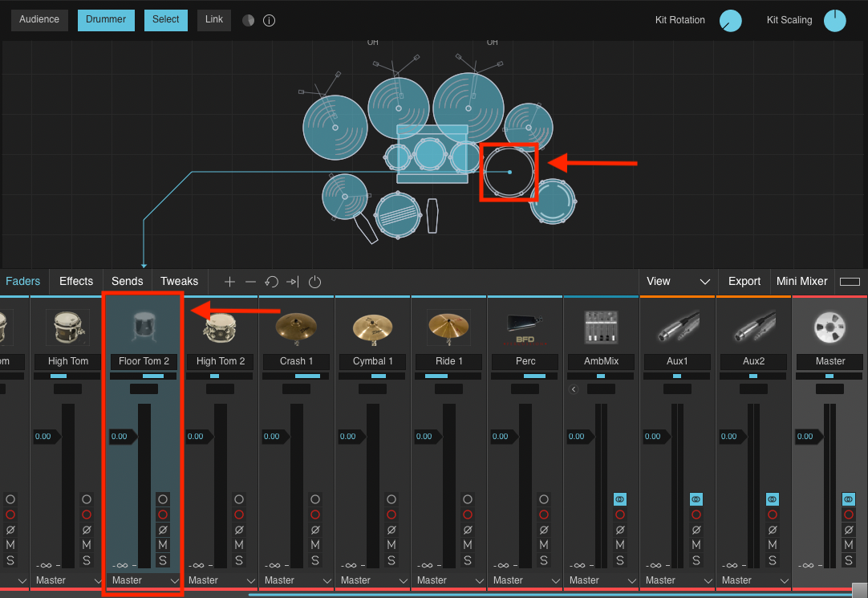This screenshot has width=868, height=598.
Task: Click the power icon in mixer toolbar
Action: [x=314, y=282]
